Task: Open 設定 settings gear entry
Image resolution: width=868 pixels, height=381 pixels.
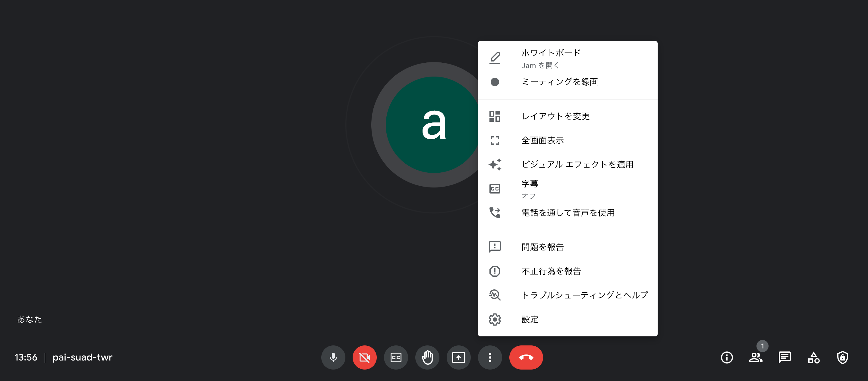Action: [530, 319]
